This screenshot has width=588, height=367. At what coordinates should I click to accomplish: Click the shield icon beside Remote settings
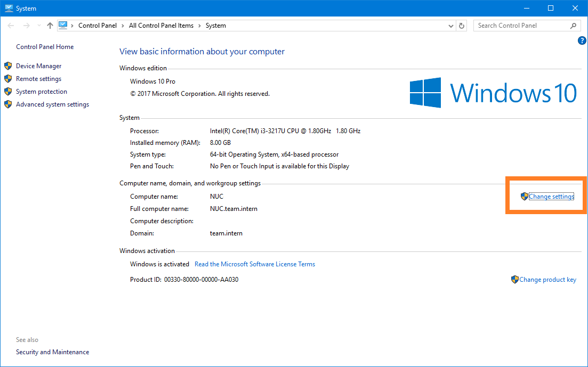(8, 79)
